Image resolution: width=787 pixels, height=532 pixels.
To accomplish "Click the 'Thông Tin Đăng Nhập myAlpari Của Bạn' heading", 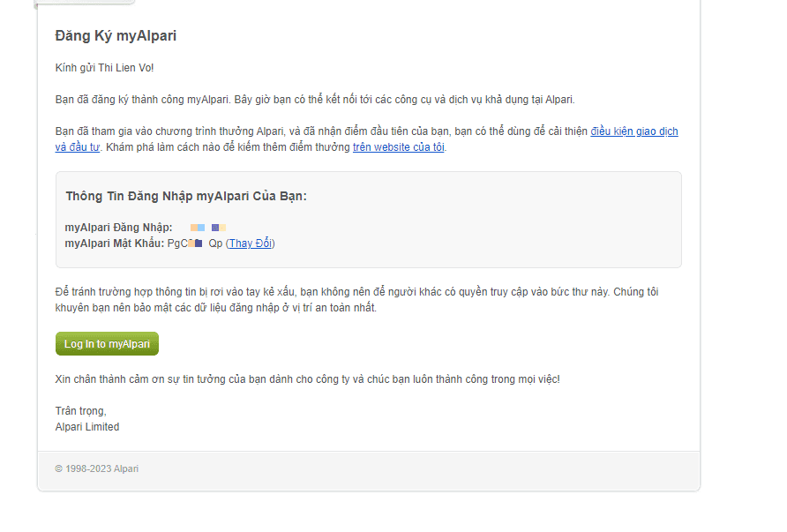I will pyautogui.click(x=186, y=196).
